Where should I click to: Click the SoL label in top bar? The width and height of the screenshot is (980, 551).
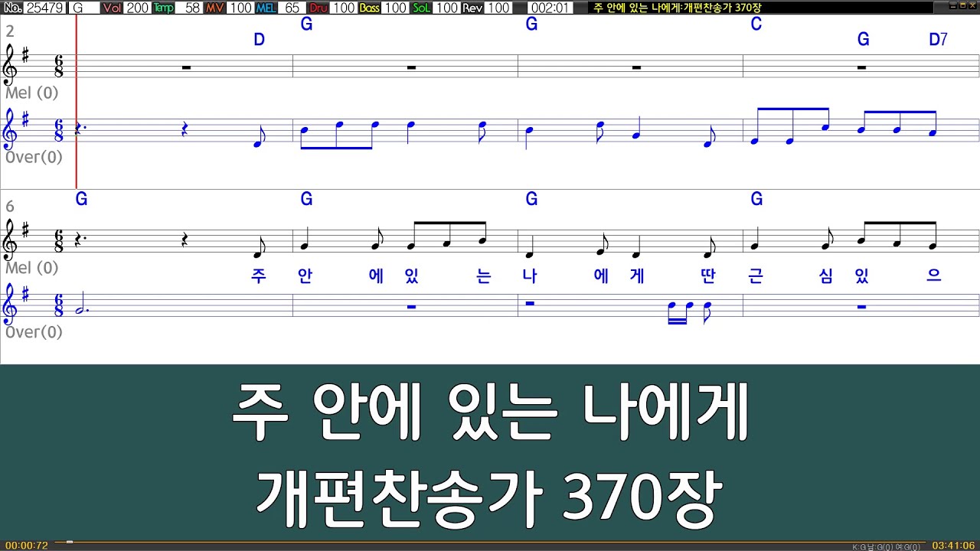tap(421, 8)
